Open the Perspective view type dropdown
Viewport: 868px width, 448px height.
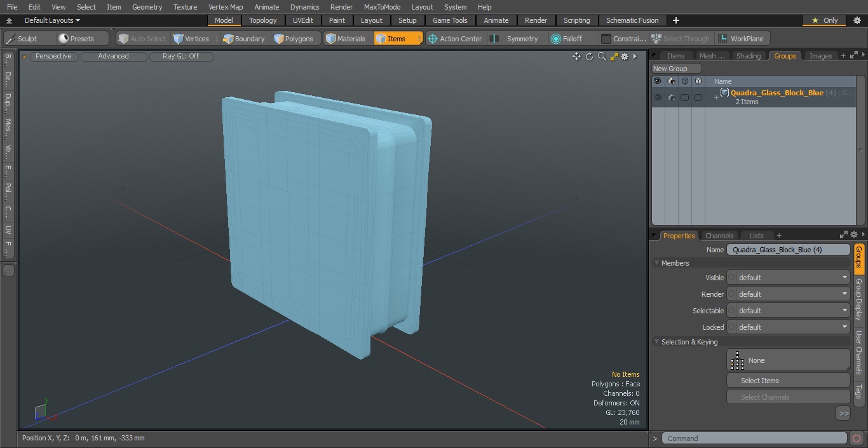(54, 57)
